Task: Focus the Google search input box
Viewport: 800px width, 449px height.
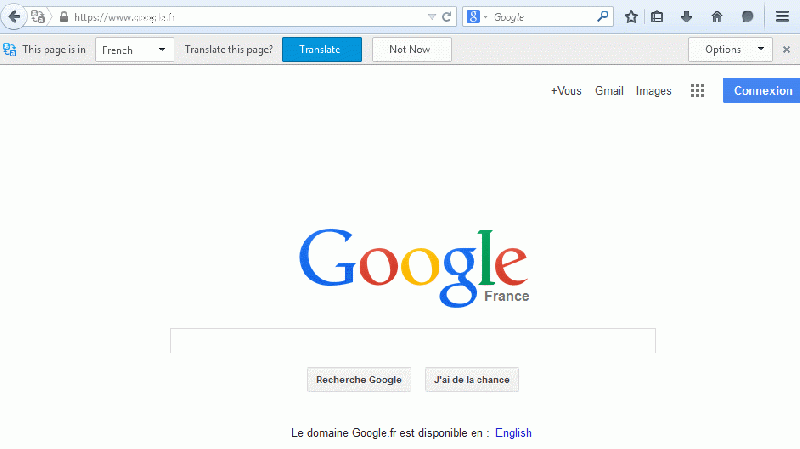Action: click(413, 341)
